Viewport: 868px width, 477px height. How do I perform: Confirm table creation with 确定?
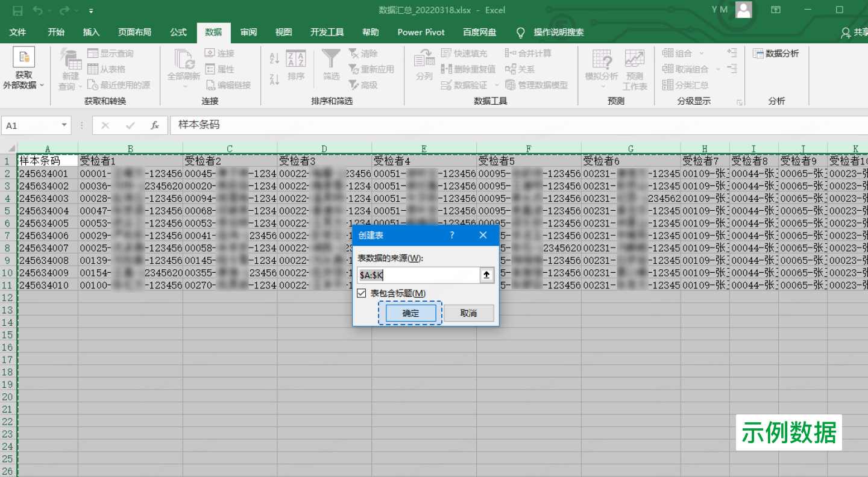tap(410, 313)
